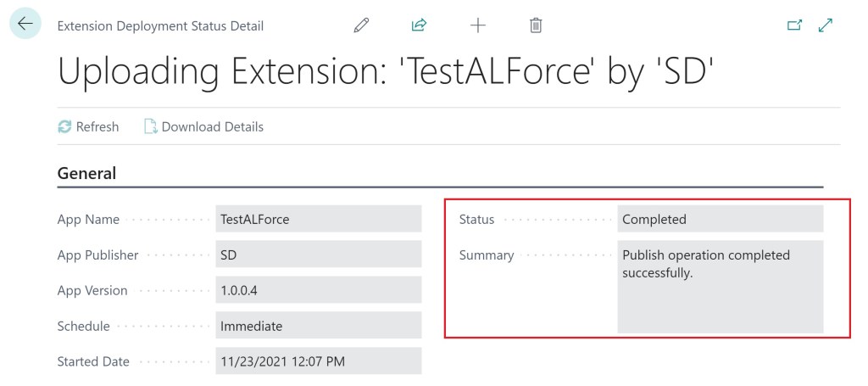Screen dimensions: 868x386
Task: Click the Status field label
Action: point(476,219)
